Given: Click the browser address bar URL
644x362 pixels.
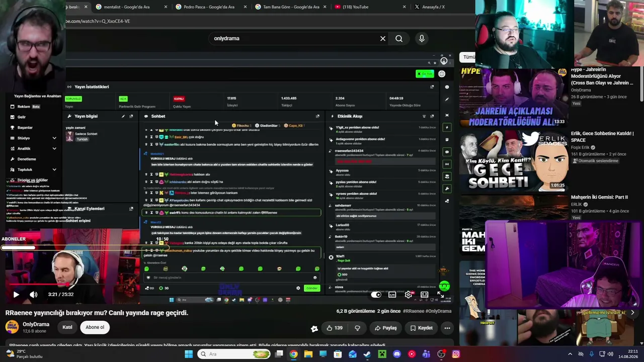Looking at the screenshot, I should [x=98, y=21].
